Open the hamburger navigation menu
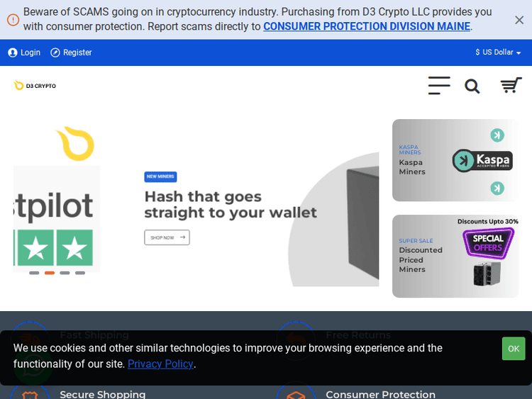The height and width of the screenshot is (399, 532). coord(439,86)
